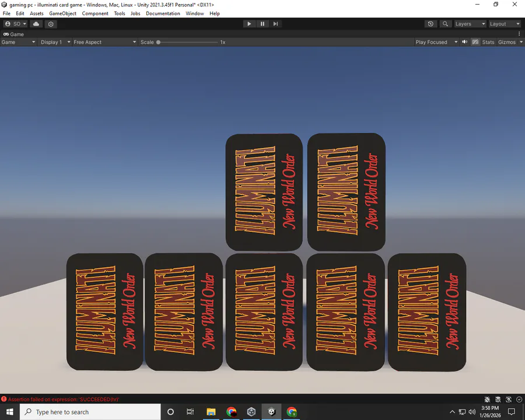The height and width of the screenshot is (420, 525).
Task: Open the Game tab options menu (three dots)
Action: pos(519,34)
